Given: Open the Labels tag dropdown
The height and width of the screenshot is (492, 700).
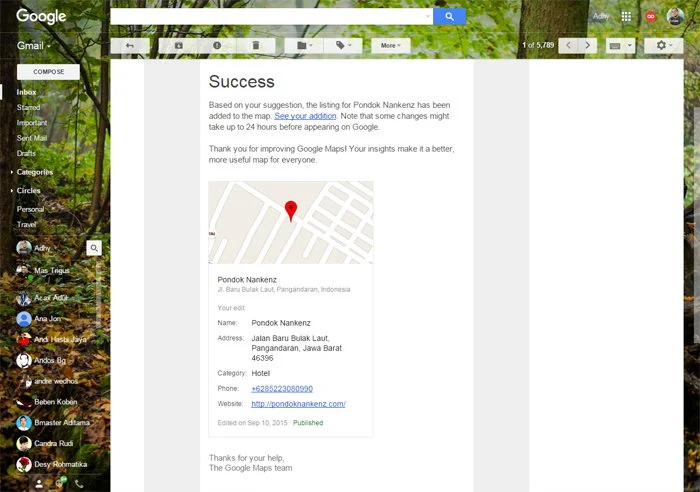Looking at the screenshot, I should coord(343,46).
